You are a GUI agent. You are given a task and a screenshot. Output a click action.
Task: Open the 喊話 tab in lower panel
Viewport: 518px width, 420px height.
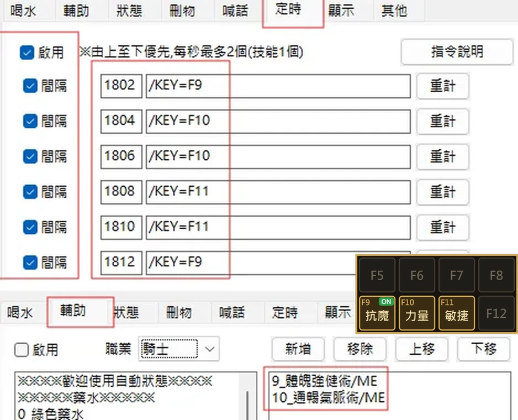click(232, 313)
